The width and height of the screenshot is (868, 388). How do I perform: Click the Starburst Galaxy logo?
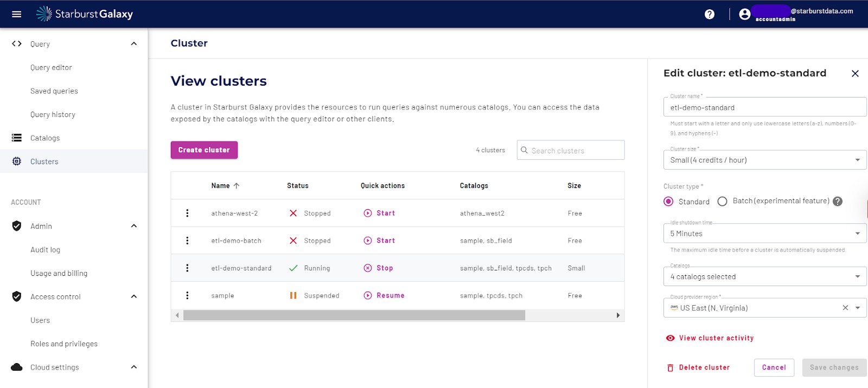click(x=85, y=14)
